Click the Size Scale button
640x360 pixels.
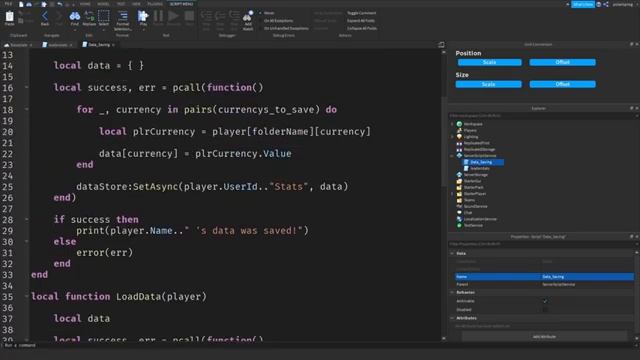[489, 84]
